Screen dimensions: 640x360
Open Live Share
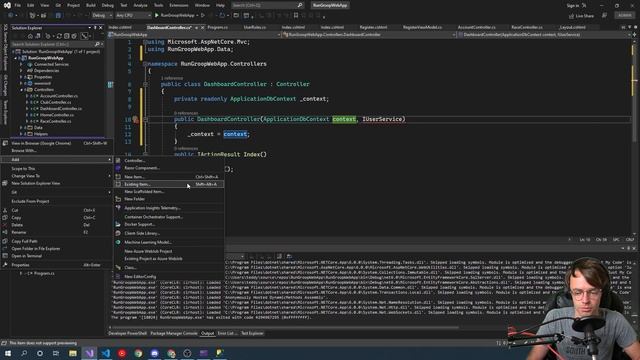coord(582,16)
